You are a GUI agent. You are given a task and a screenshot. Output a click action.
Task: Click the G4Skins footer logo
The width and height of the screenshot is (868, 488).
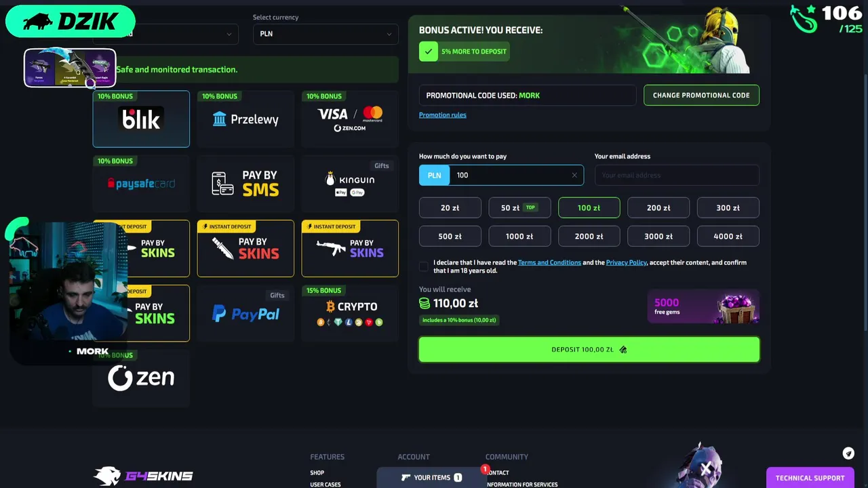tap(143, 476)
